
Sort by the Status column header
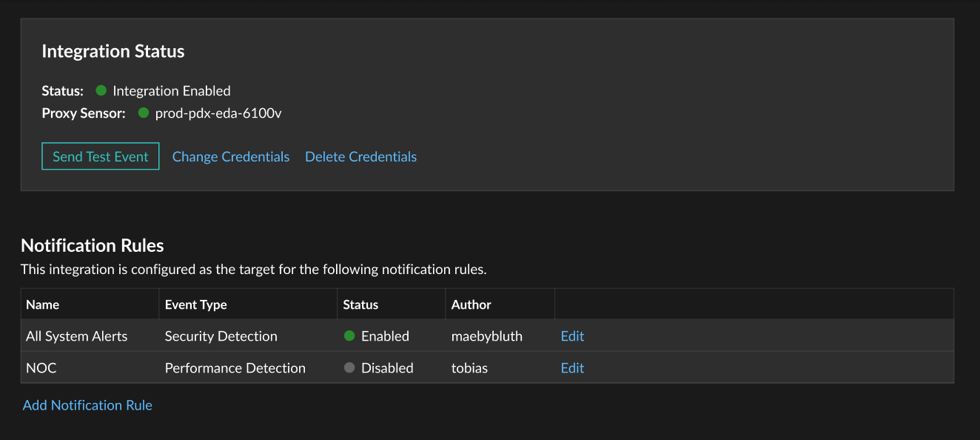tap(360, 304)
